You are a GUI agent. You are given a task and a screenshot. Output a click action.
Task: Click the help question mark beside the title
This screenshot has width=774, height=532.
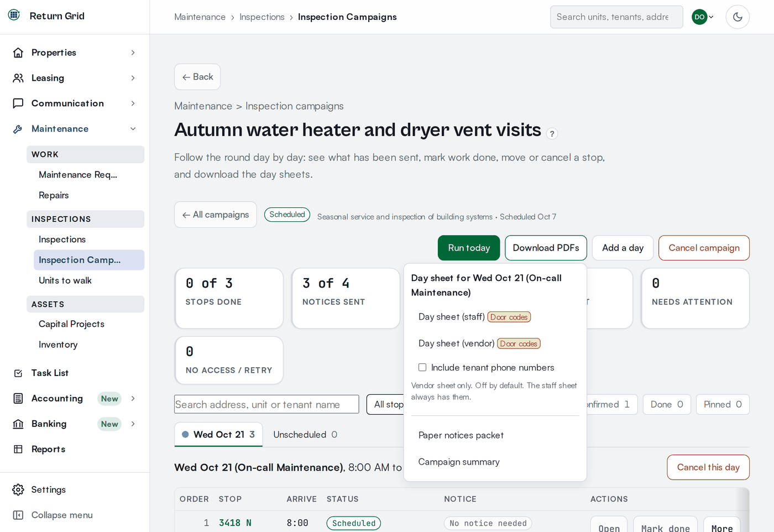(552, 134)
